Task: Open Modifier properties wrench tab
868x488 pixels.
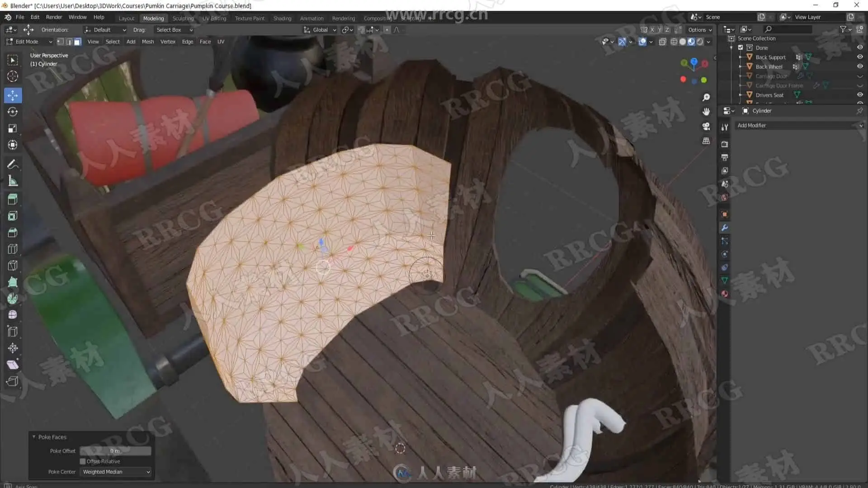Action: pos(725,228)
